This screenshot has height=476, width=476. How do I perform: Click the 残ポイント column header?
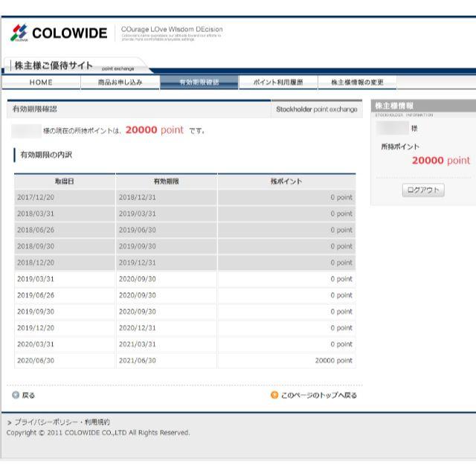286,181
